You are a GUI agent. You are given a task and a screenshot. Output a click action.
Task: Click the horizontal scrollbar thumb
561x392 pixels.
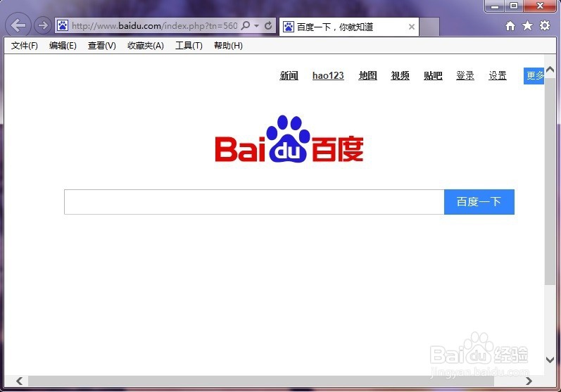[261, 381]
